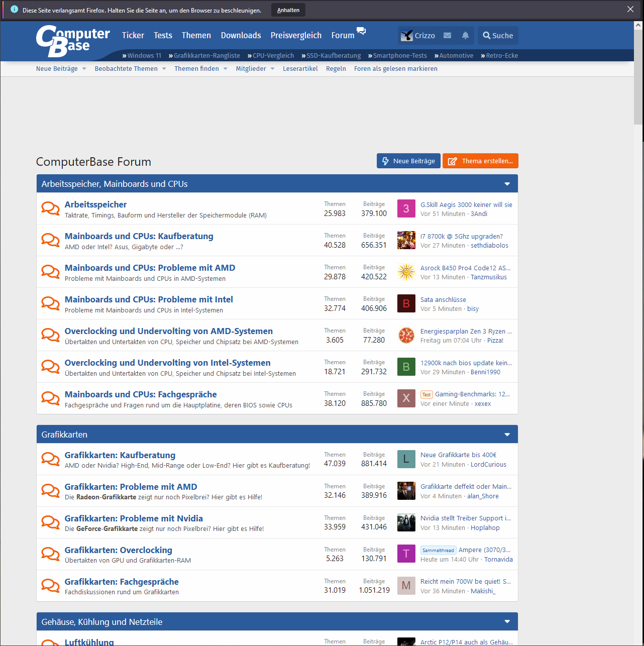Click the Grafikkarten Kaufberatung forum bubble icon
This screenshot has width=644, height=646.
tap(50, 459)
